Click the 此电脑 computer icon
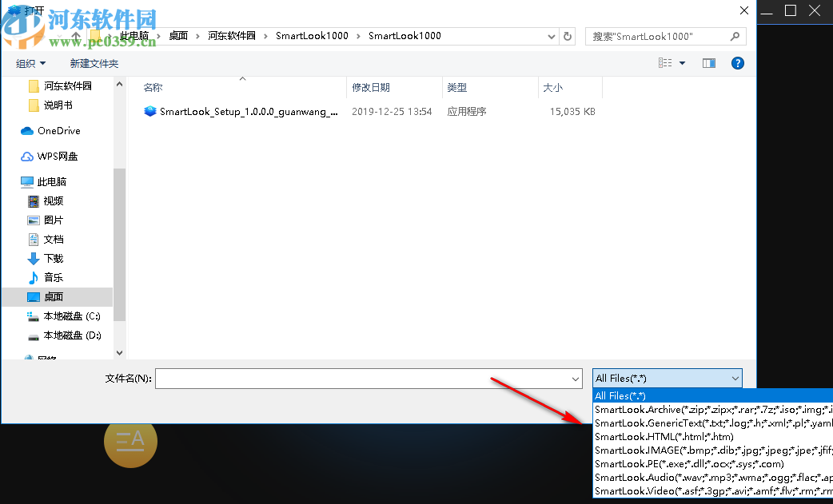The height and width of the screenshot is (504, 833). pyautogui.click(x=27, y=182)
